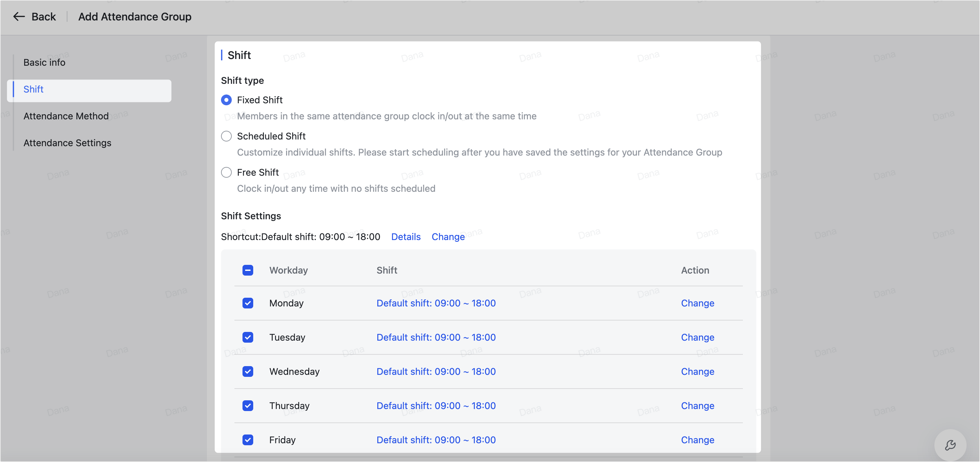980x462 pixels.
Task: Switch to the Attendance Method section
Action: click(x=65, y=116)
